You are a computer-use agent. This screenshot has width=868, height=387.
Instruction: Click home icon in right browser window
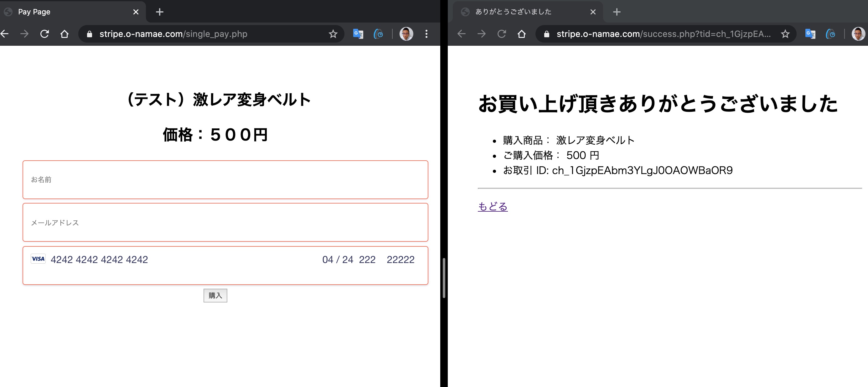point(521,34)
